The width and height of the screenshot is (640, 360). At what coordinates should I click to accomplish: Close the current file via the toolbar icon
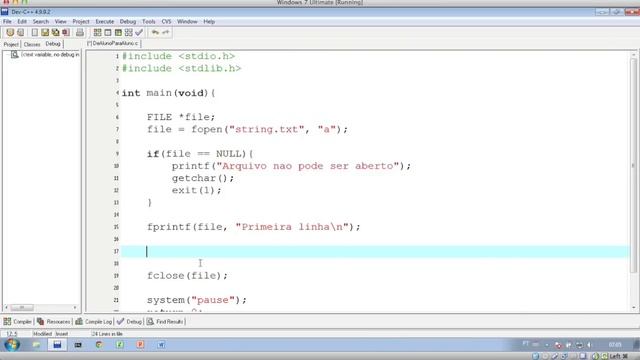[66, 32]
